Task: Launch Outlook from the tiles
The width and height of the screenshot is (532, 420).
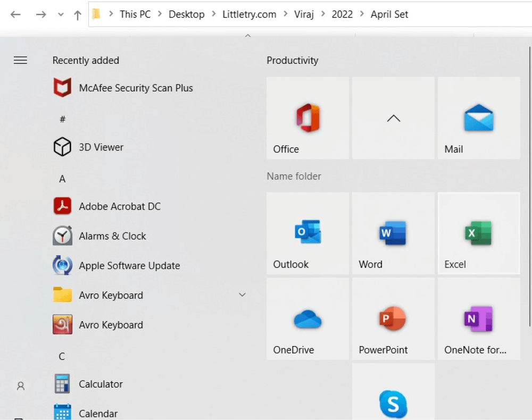Action: 307,233
